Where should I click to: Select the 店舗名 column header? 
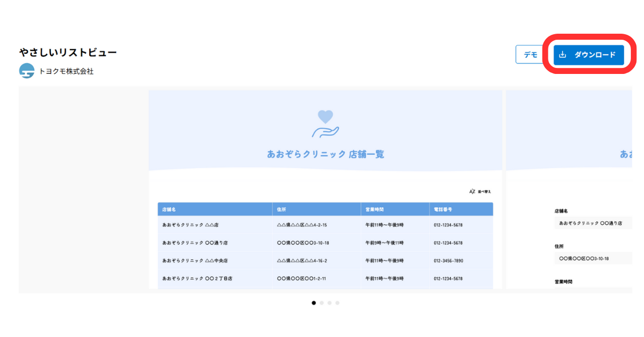[x=171, y=209]
